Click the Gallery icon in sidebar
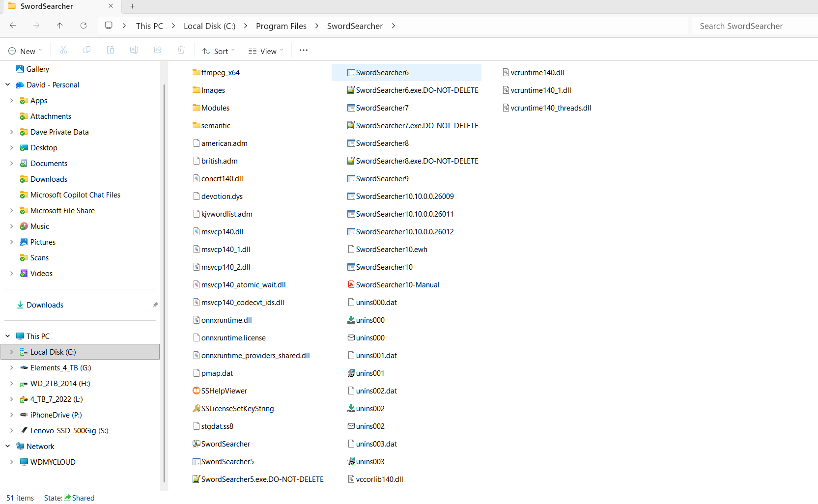This screenshot has height=504, width=818. [x=20, y=69]
